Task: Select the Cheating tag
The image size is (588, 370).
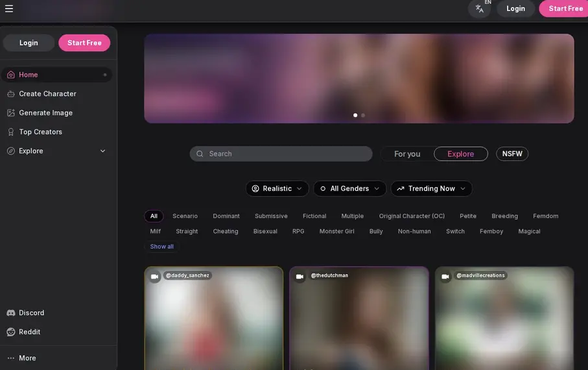Action: [x=226, y=231]
